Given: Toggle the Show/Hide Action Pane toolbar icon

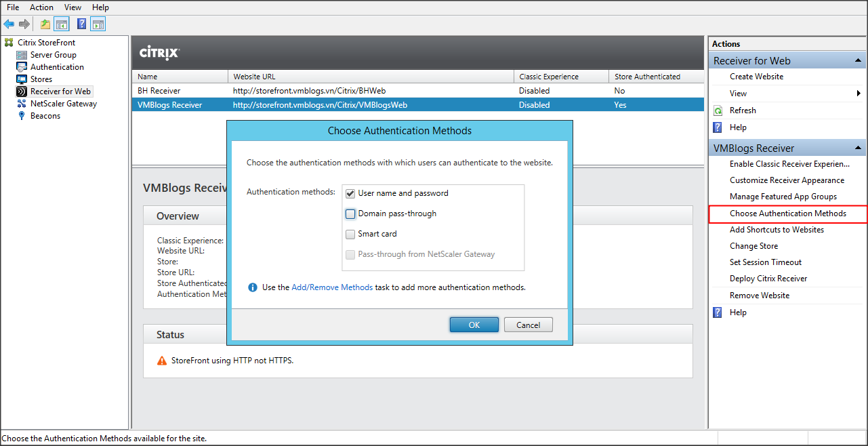Looking at the screenshot, I should tap(98, 24).
